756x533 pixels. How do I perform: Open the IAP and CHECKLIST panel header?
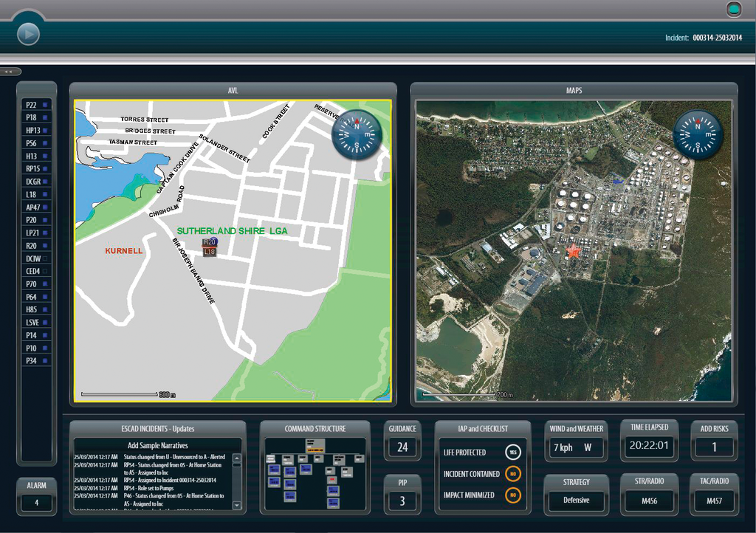pyautogui.click(x=482, y=428)
